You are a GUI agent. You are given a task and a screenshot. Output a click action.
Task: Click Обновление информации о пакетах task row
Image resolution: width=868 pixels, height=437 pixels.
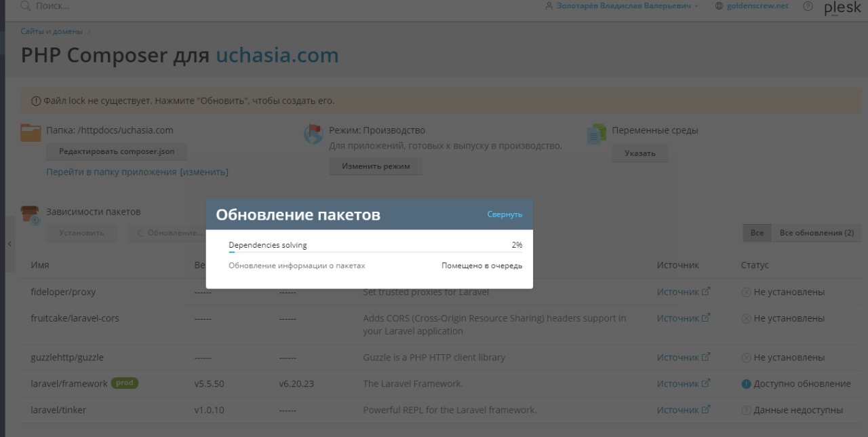pyautogui.click(x=375, y=266)
